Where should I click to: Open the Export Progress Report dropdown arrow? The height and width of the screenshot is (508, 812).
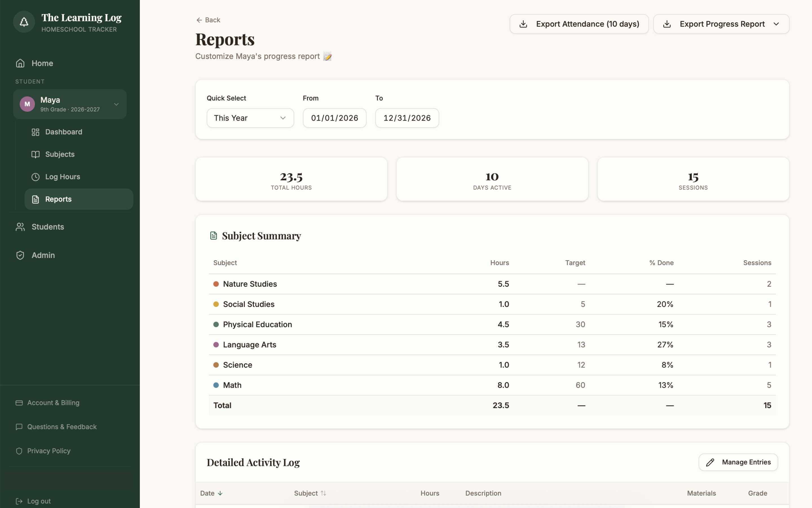(x=776, y=24)
